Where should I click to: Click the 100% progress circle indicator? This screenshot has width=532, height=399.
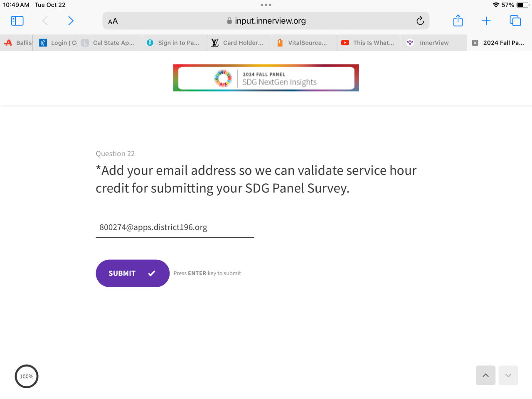tap(27, 377)
